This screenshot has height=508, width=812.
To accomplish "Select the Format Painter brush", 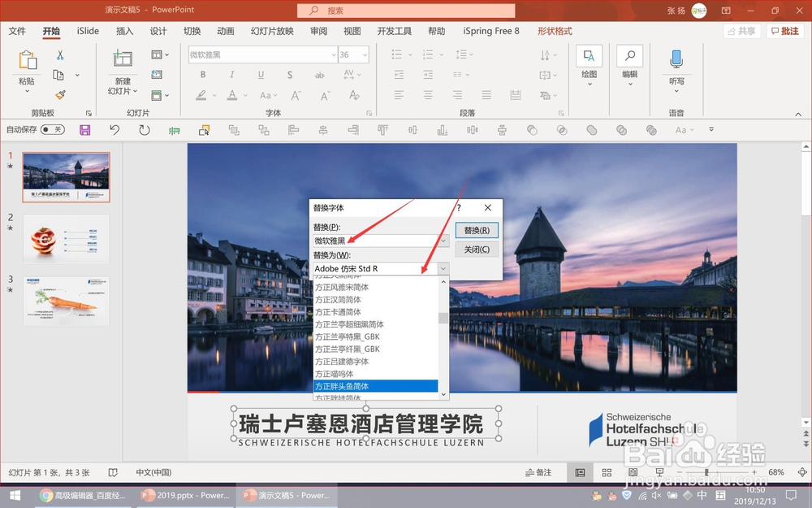I will coord(60,95).
